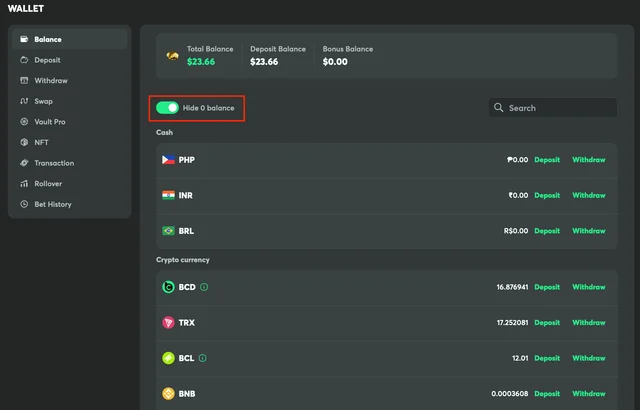Image resolution: width=640 pixels, height=410 pixels.
Task: Click the BCL coin logo
Action: (x=168, y=358)
